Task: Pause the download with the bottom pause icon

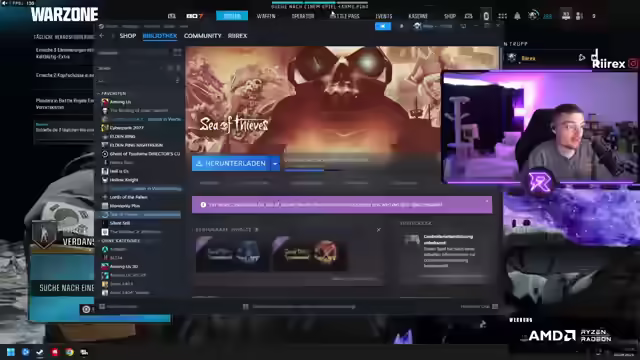Action: 246,307
